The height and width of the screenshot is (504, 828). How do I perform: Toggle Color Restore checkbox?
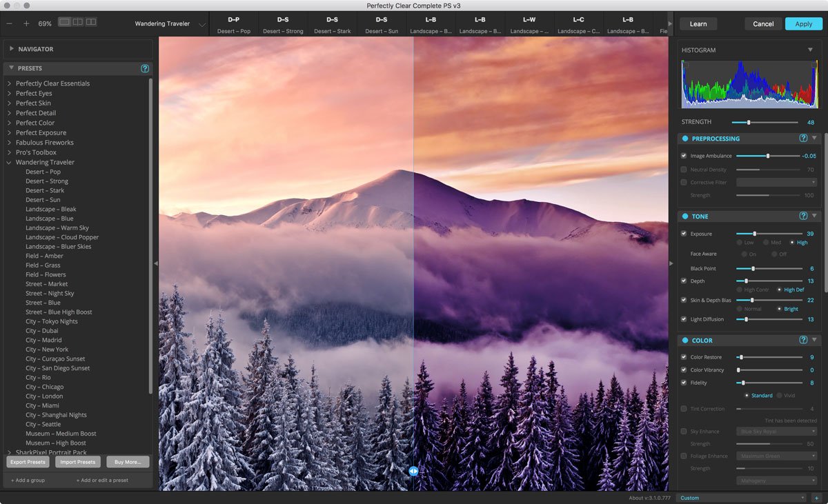pos(684,357)
